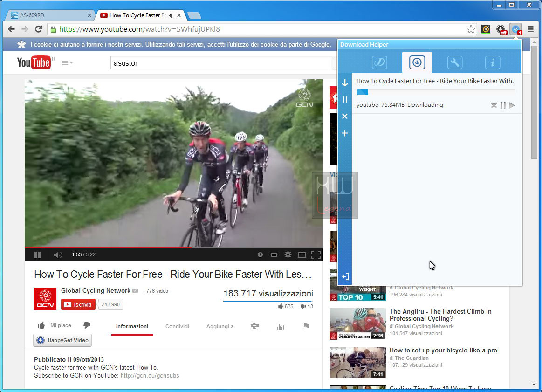
Task: Focus the search box containing asustor
Action: tap(221, 63)
